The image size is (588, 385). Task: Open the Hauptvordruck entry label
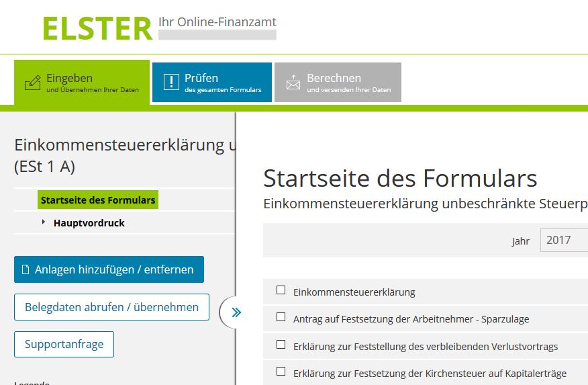click(89, 223)
